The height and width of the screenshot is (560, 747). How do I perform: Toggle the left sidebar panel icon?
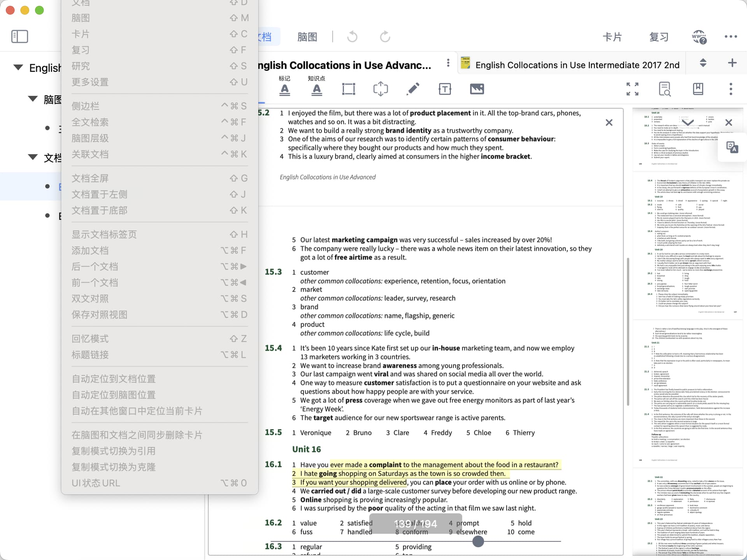19,37
